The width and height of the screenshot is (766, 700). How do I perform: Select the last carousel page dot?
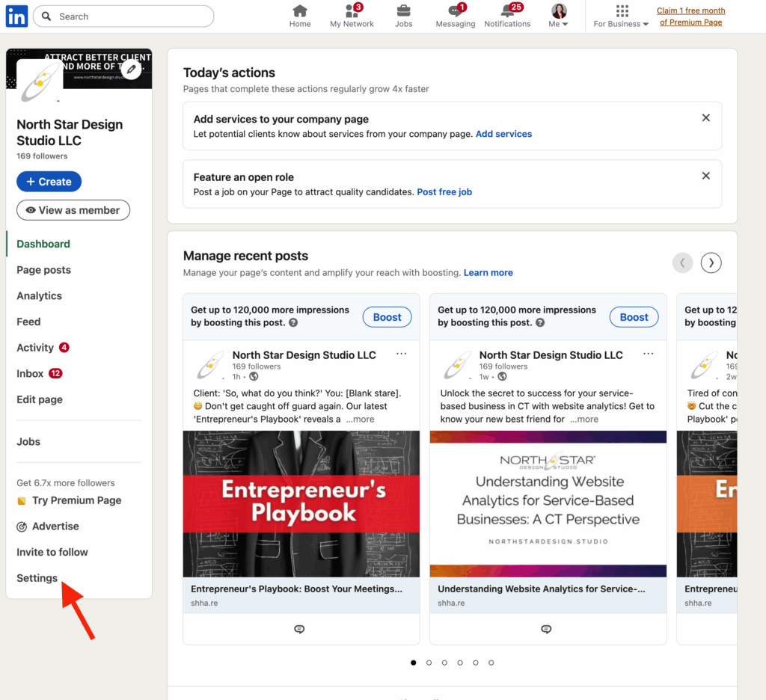(x=491, y=663)
